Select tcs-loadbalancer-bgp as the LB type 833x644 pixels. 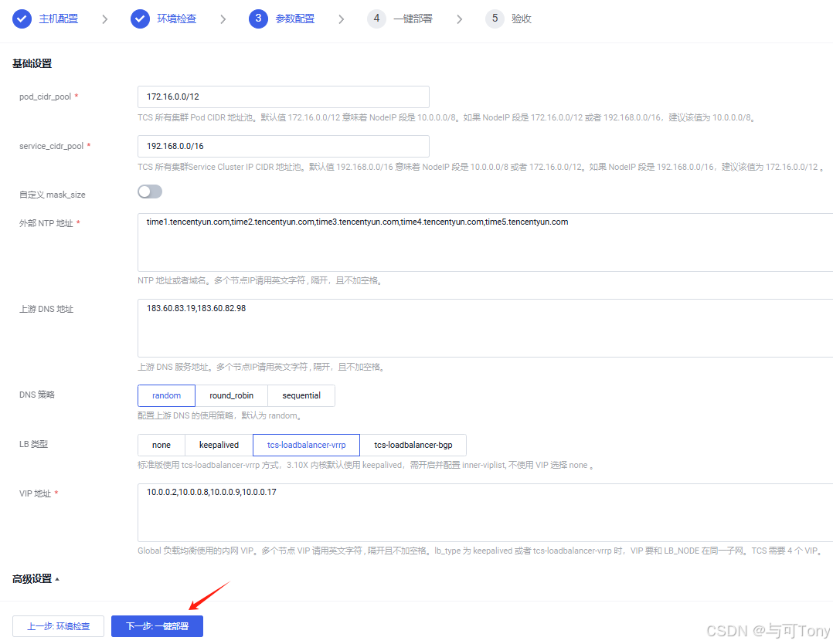click(x=414, y=445)
